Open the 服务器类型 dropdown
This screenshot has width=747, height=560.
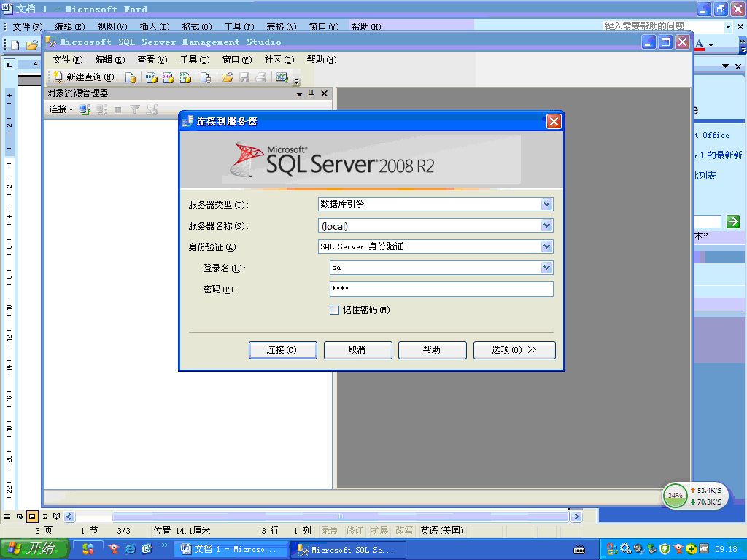pos(546,204)
